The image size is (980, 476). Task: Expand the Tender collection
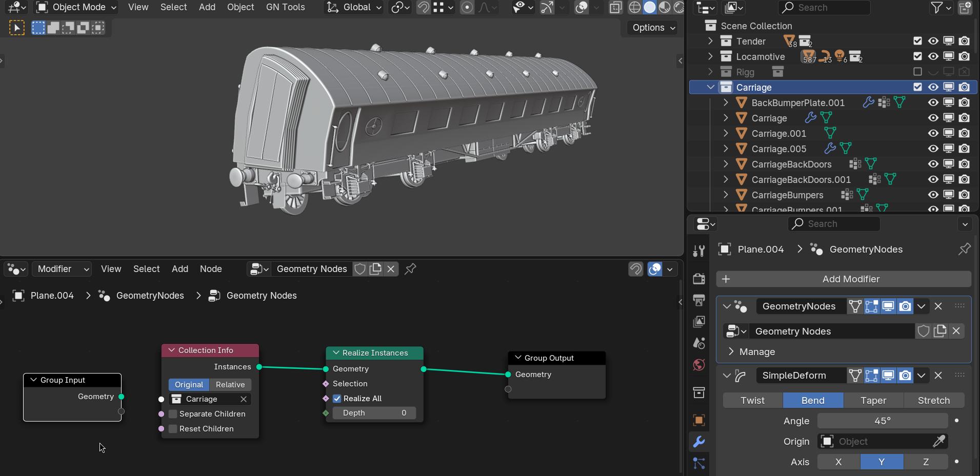click(710, 41)
